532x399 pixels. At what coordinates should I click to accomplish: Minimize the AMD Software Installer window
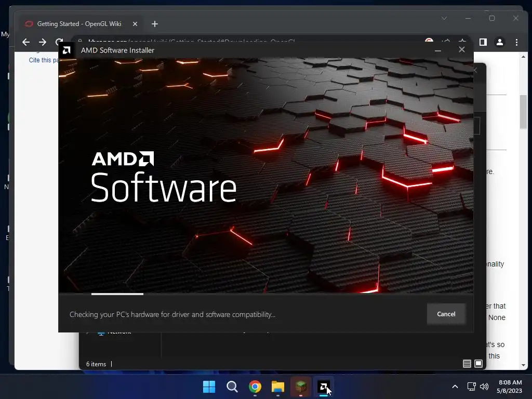pyautogui.click(x=438, y=50)
